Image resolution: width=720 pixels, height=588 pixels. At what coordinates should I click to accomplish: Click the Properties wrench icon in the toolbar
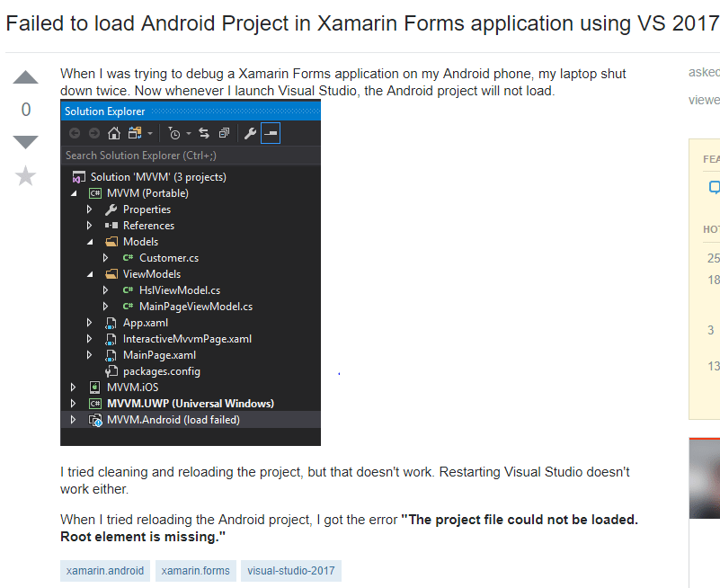coord(250,133)
